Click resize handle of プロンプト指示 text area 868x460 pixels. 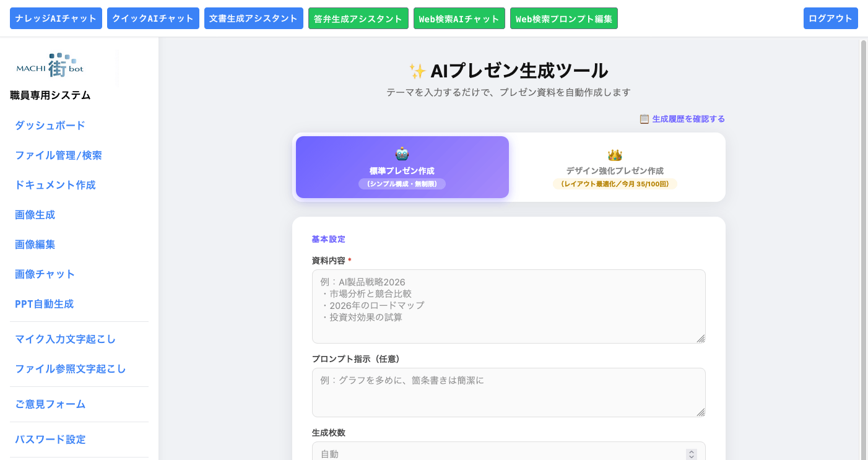coord(701,412)
